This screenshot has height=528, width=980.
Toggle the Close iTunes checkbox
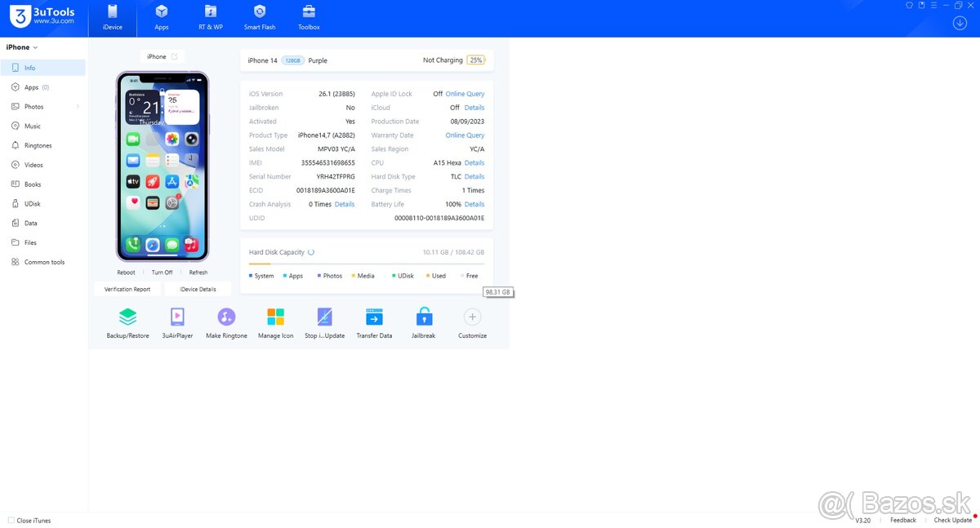point(11,520)
